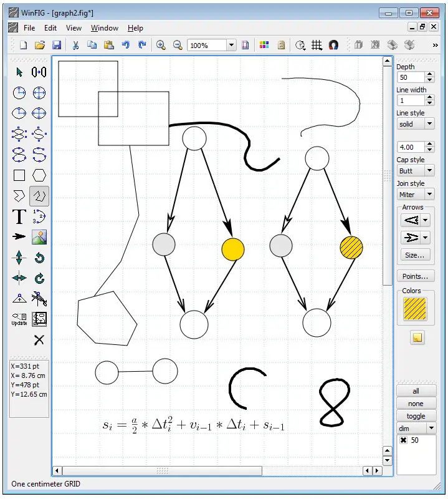Click the all depths button
This screenshot has height=499, width=448.
point(416,391)
